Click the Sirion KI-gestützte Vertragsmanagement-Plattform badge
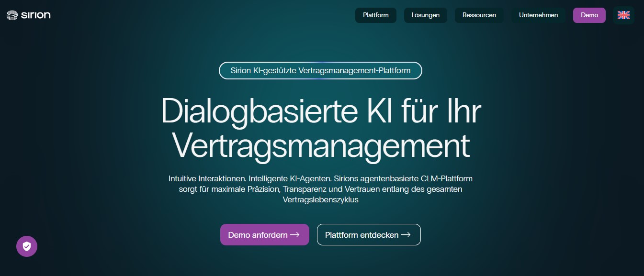The image size is (644, 276). tap(320, 71)
